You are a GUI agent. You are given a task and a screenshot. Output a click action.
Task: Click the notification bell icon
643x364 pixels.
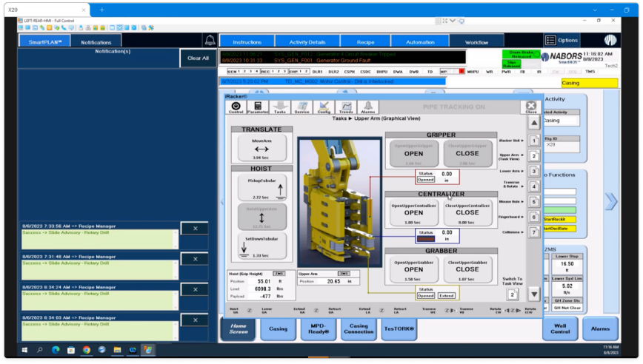pos(210,40)
